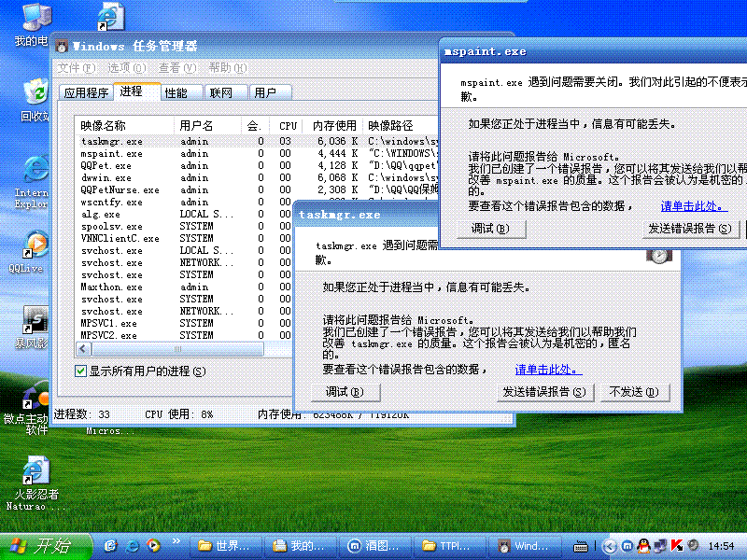
Task: Open 查看(V) menu in Task Manager
Action: tap(176, 68)
